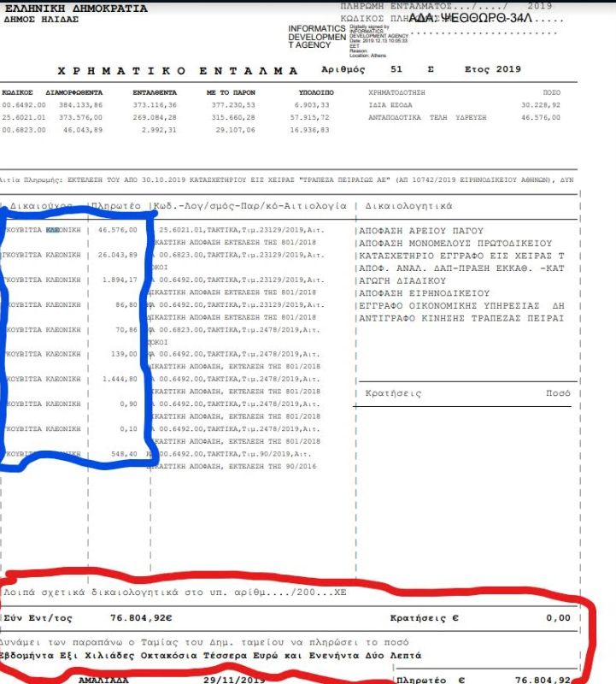
Task: Click the ΙΔΙΑ ΕΣΟΔΑ funding row
Action: tap(396, 104)
